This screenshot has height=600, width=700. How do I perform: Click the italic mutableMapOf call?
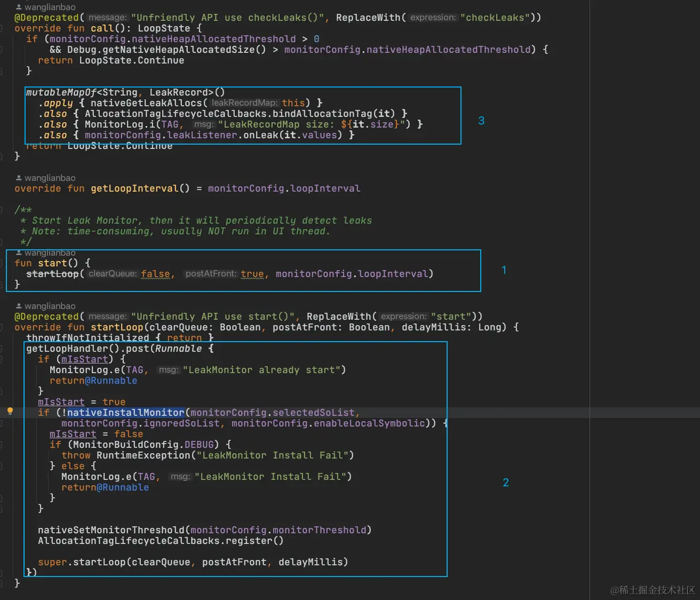[61, 92]
